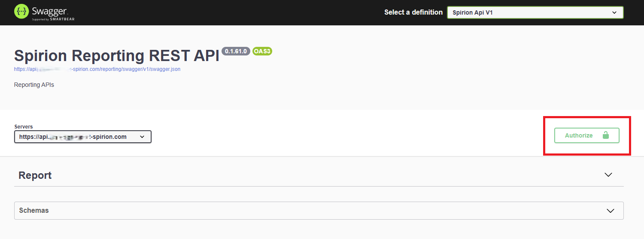Screen dimensions: 644x239
Task: Expand the Report section chevron
Action: (x=608, y=175)
